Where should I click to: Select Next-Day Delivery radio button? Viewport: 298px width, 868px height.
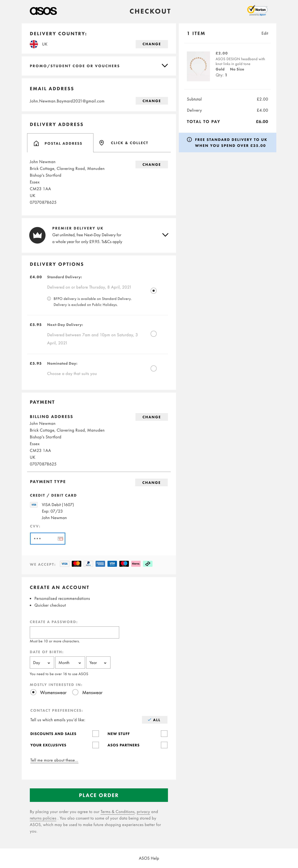[154, 334]
